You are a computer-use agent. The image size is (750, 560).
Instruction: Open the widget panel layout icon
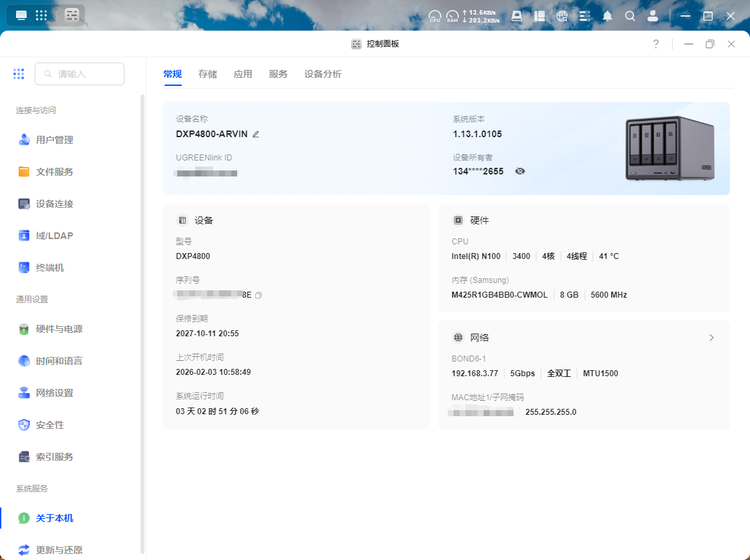[540, 16]
